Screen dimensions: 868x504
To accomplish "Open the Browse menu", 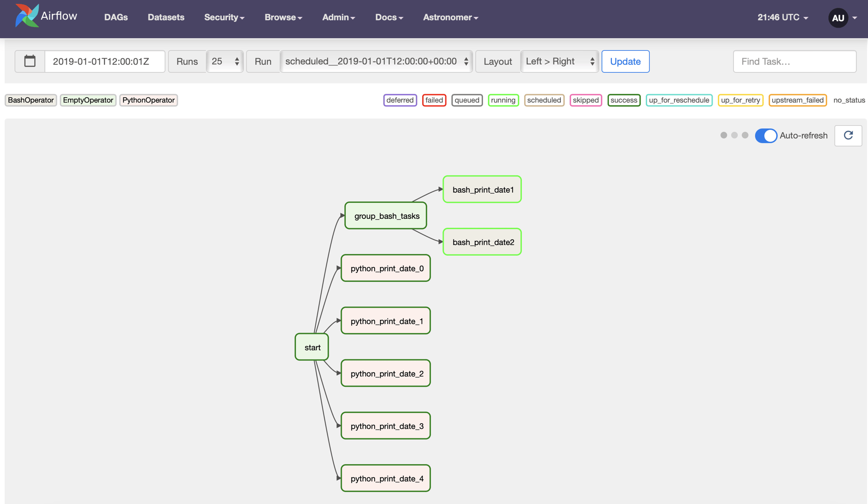I will (x=283, y=17).
